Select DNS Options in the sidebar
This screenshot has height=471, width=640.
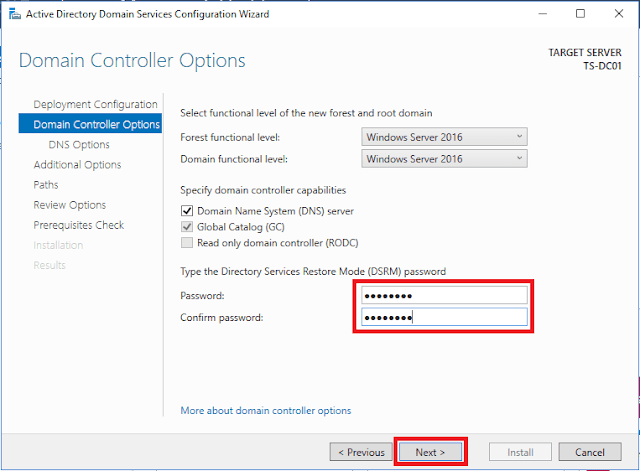(x=79, y=145)
